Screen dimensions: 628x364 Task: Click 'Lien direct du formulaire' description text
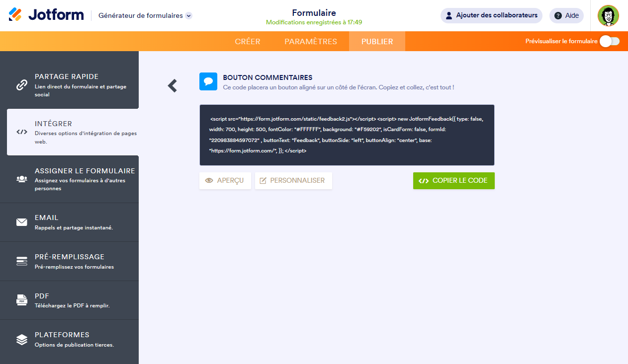click(x=81, y=90)
